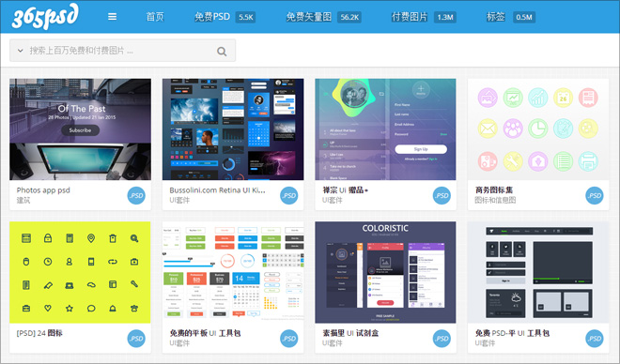Viewport: 620px width, 364px height.
Task: Open the 标签 menu item
Action: pos(496,17)
